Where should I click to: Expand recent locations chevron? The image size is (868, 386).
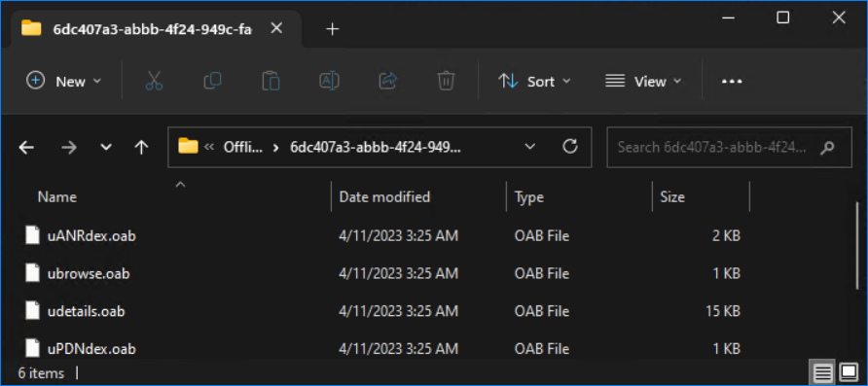105,147
